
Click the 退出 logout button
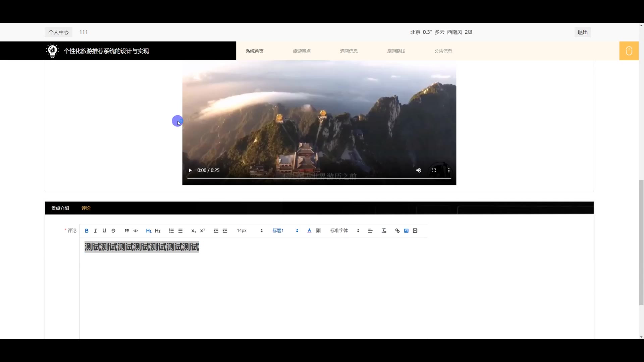(x=582, y=32)
